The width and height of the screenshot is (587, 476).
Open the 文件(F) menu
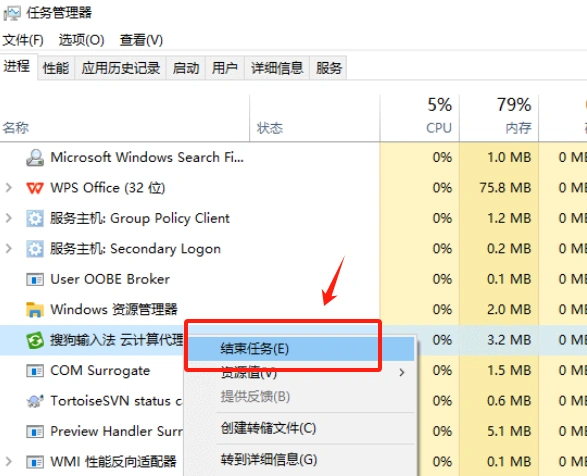(23, 40)
